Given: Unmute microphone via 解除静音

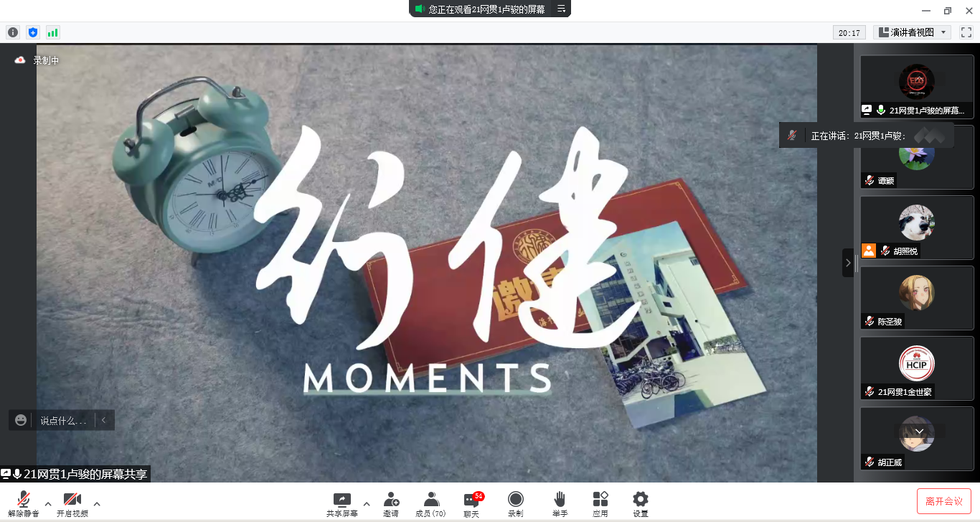Looking at the screenshot, I should pos(24,503).
